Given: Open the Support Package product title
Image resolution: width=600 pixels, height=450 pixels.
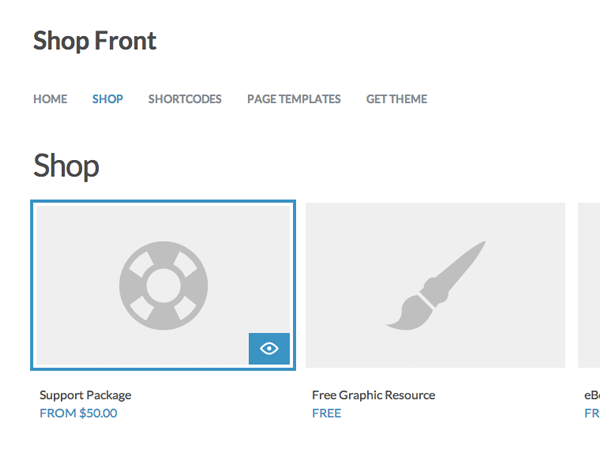Looking at the screenshot, I should coord(85,395).
